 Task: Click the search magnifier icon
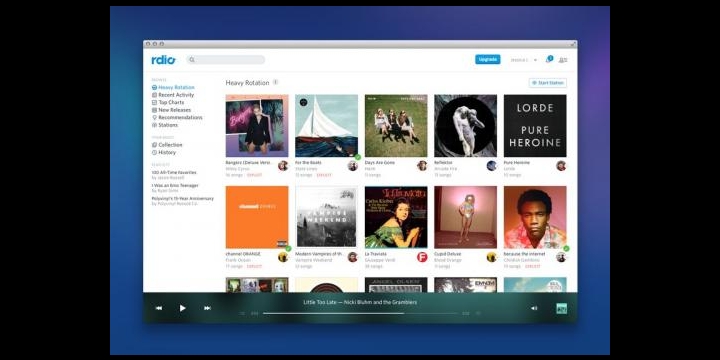point(192,60)
